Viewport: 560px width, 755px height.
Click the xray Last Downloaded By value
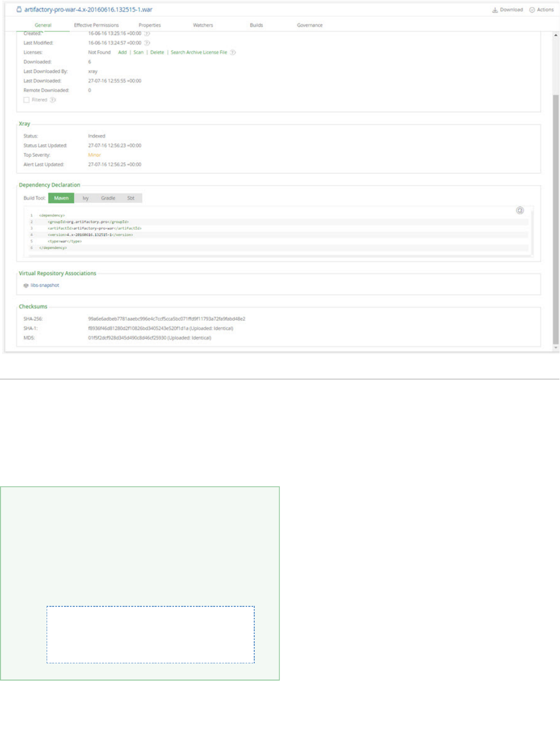coord(93,72)
